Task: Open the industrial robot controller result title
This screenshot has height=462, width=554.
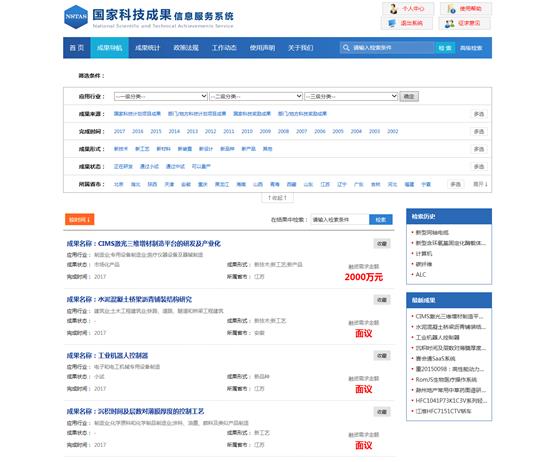Action: coord(107,355)
